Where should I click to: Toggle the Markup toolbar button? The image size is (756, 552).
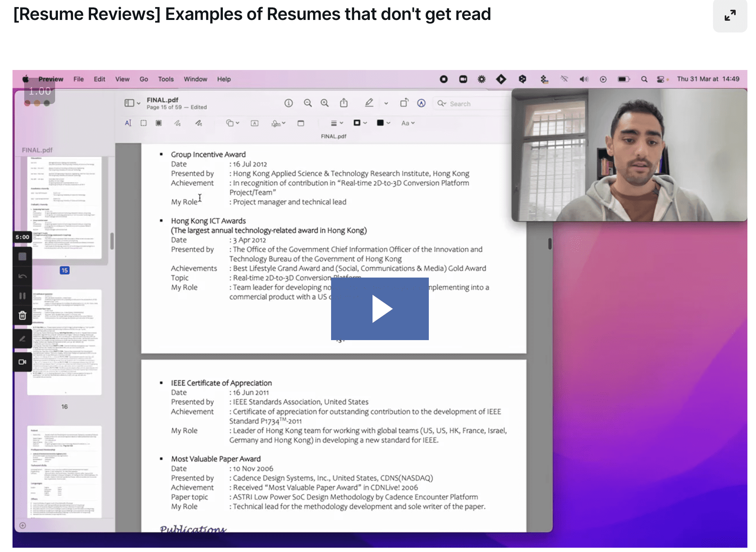[x=421, y=103]
